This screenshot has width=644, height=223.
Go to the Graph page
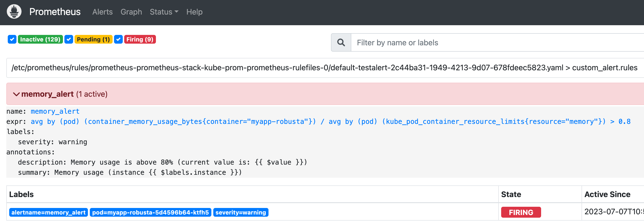[131, 12]
